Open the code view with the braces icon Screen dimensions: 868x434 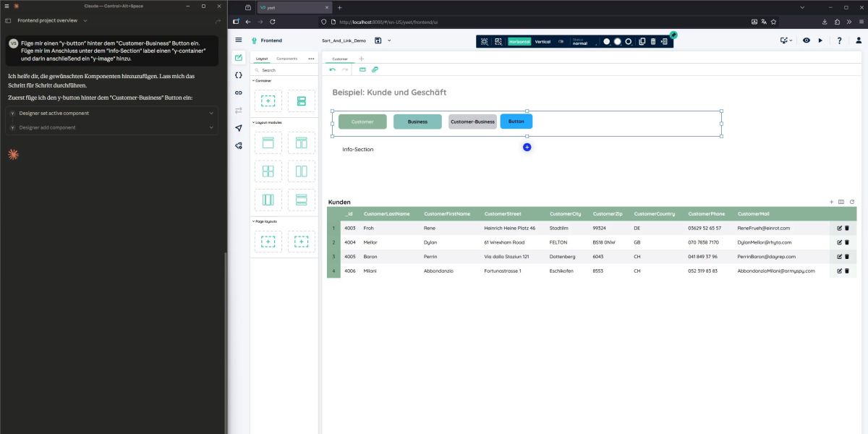237,75
